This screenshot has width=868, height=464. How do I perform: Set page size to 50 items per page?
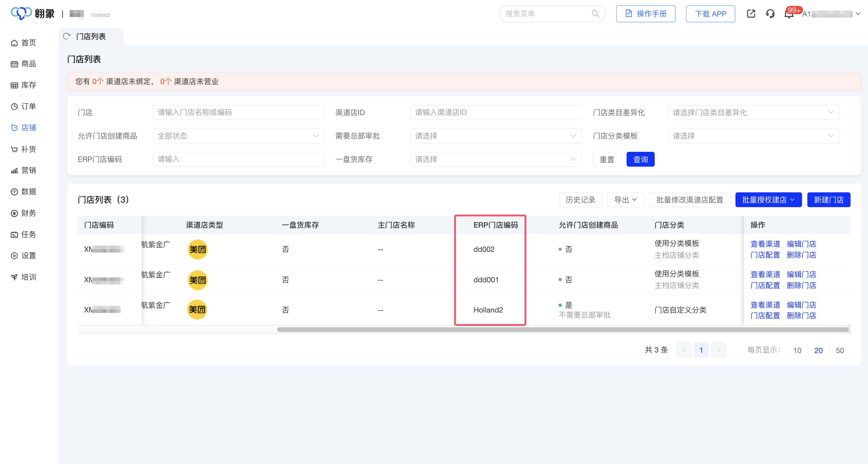tap(840, 350)
